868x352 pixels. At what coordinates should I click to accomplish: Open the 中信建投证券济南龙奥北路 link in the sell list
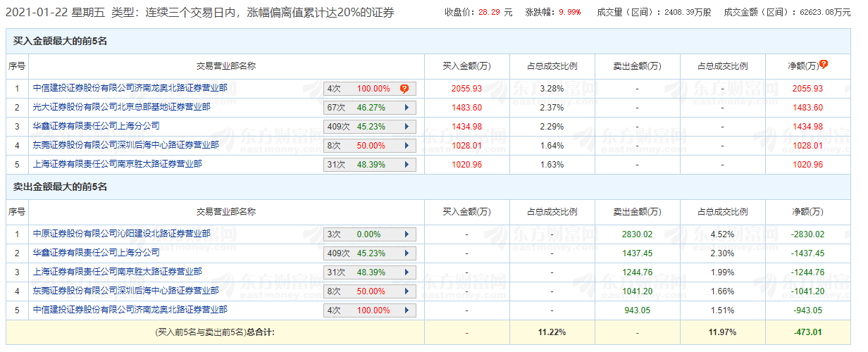[130, 310]
